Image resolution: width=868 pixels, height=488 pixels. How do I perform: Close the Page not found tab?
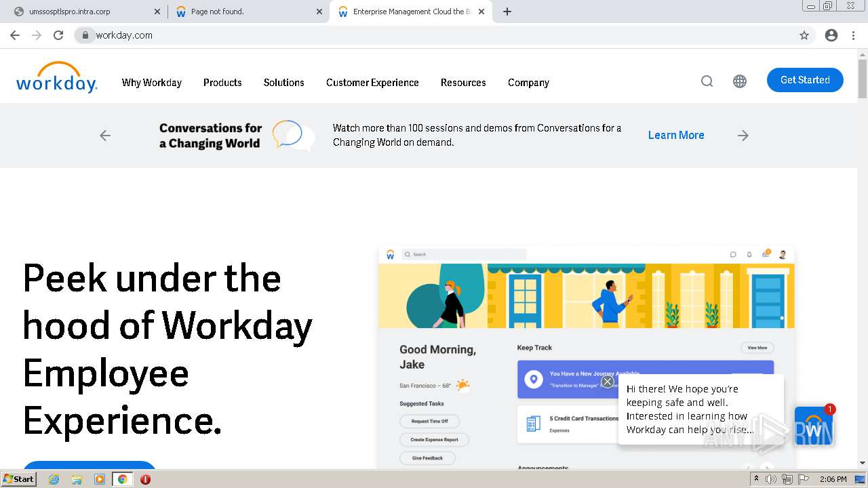(x=319, y=12)
